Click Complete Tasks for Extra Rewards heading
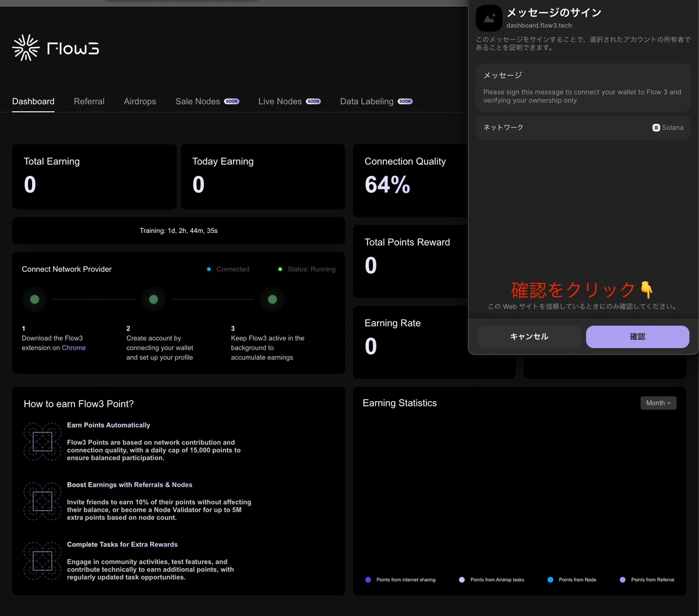 122,544
